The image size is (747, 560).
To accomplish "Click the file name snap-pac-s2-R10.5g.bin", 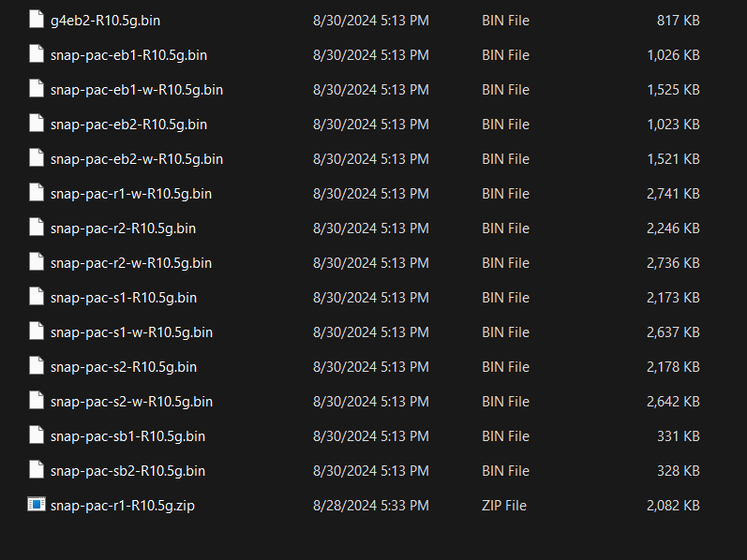I will (x=124, y=367).
